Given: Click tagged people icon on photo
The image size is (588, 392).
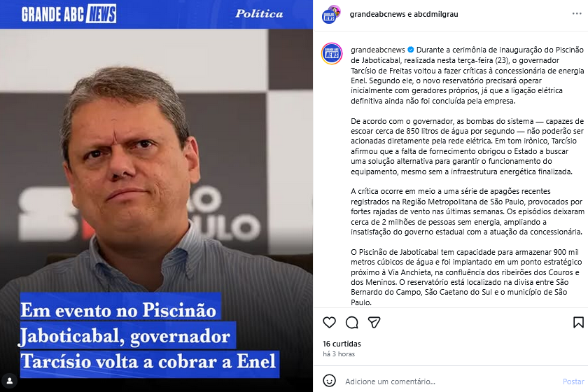Looking at the screenshot, I should coord(10,381).
